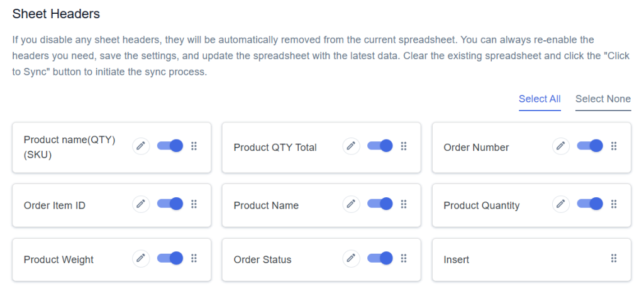Click the Select None link
The width and height of the screenshot is (644, 294).
[603, 99]
